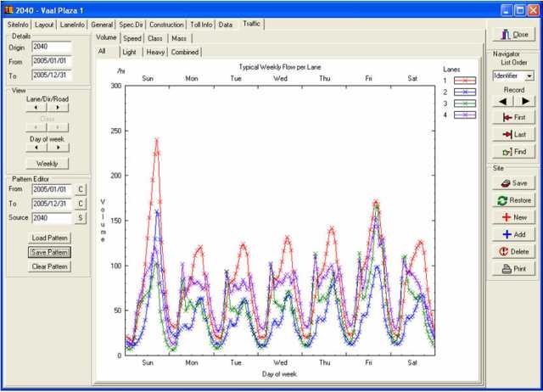Go to next record arrow

524,101
